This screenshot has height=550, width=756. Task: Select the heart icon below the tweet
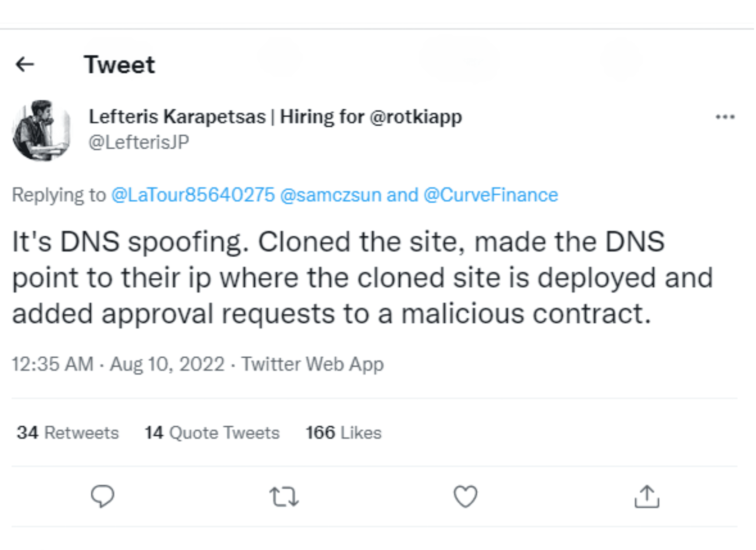[x=466, y=496]
